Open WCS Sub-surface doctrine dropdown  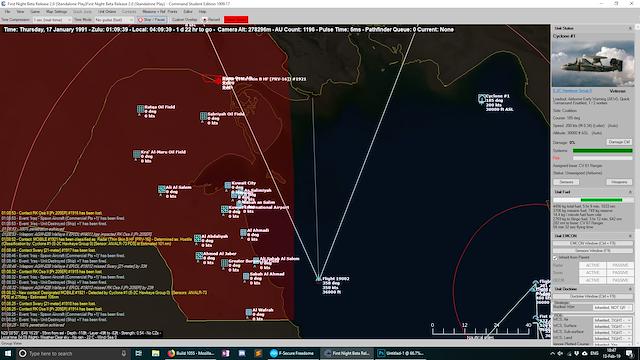[x=612, y=332]
